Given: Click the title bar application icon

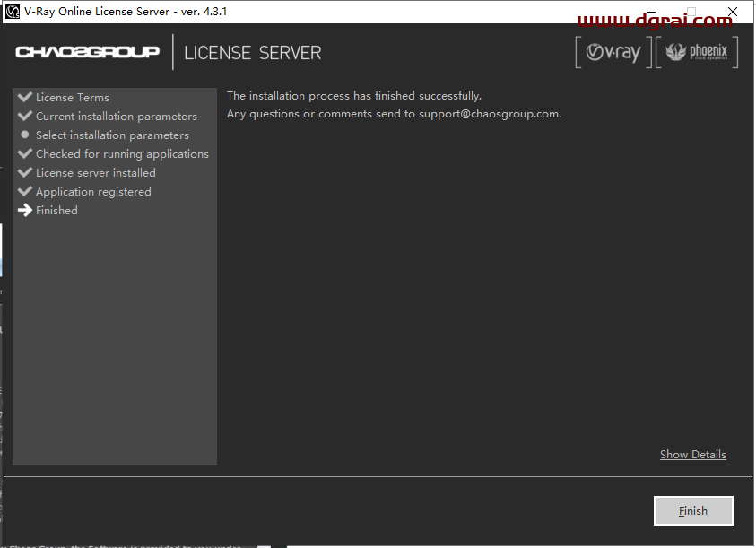Looking at the screenshot, I should tap(13, 12).
